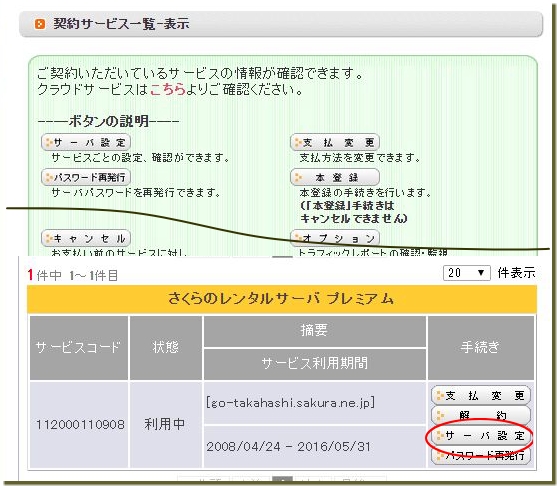
Task: Click the 状態 column header
Action: point(166,347)
